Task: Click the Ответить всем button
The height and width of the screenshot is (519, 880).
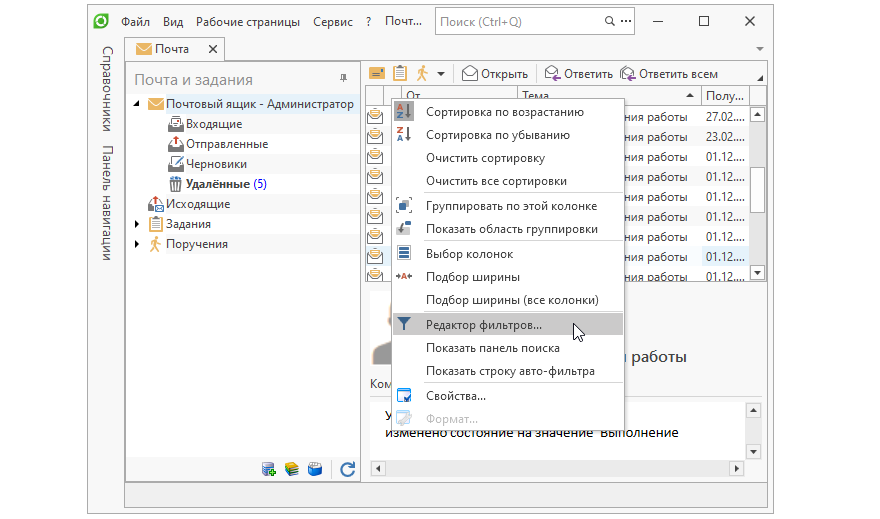Action: 669,74
